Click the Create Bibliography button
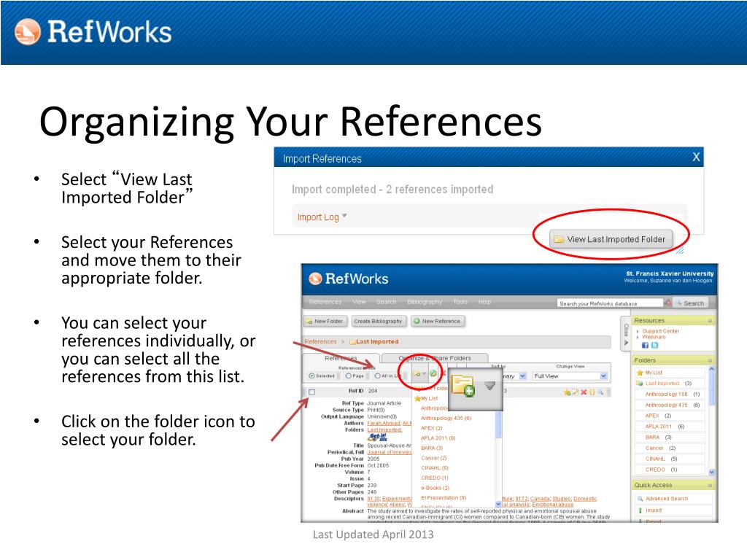Screen dimensions: 747x560 [379, 322]
